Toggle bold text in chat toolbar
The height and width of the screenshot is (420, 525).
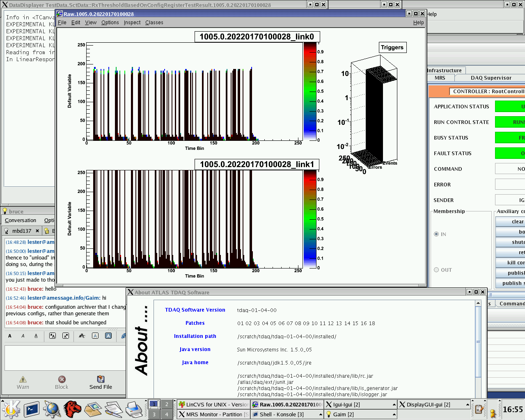click(x=10, y=336)
